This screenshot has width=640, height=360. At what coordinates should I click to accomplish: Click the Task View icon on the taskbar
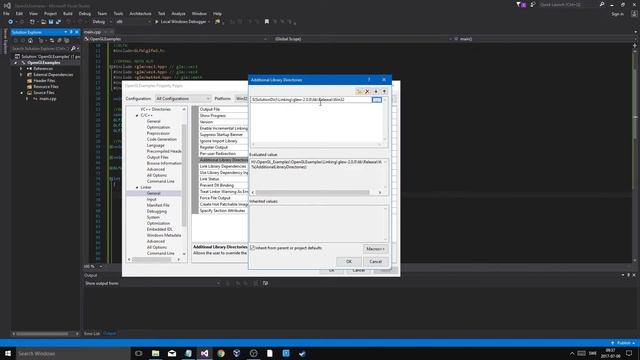[x=139, y=353]
